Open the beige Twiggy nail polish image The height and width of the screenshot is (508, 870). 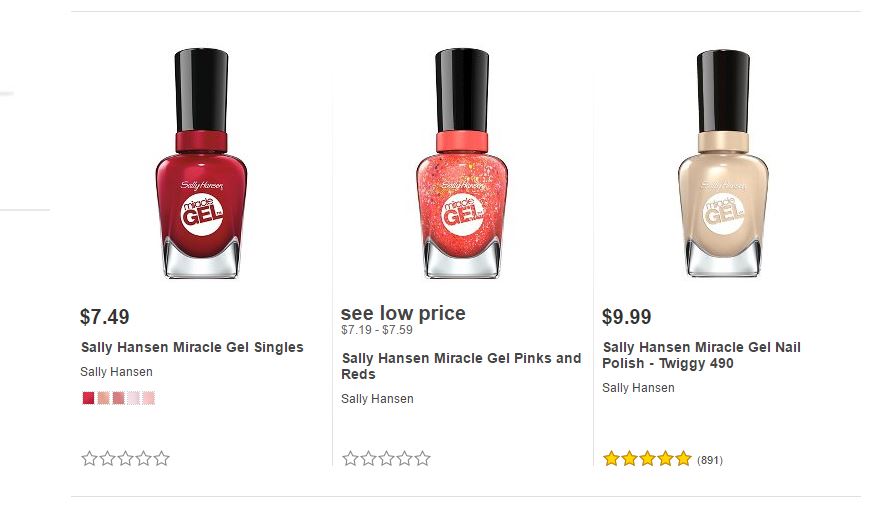(x=721, y=164)
